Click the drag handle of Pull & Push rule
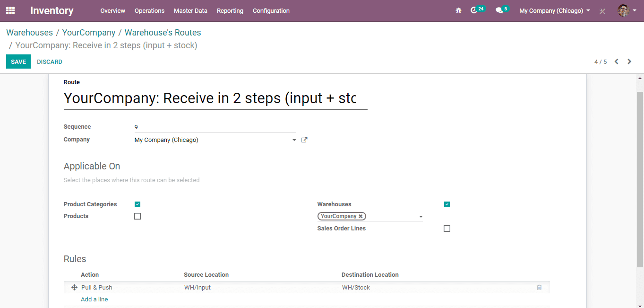This screenshot has width=644, height=308. pos(74,288)
